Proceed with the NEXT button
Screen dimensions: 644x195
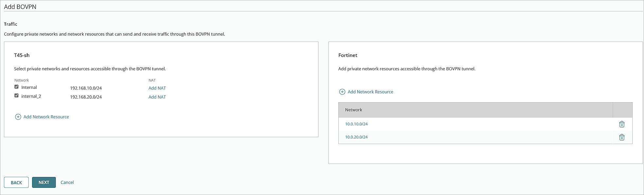click(44, 183)
